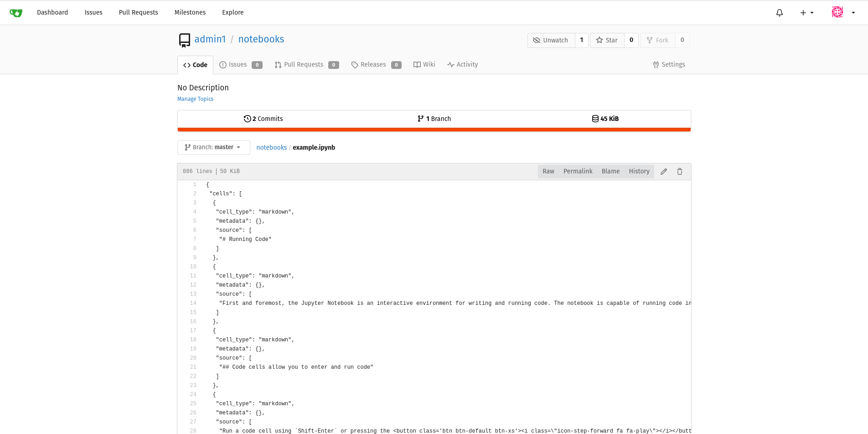Open file History
868x434 pixels.
pos(639,172)
